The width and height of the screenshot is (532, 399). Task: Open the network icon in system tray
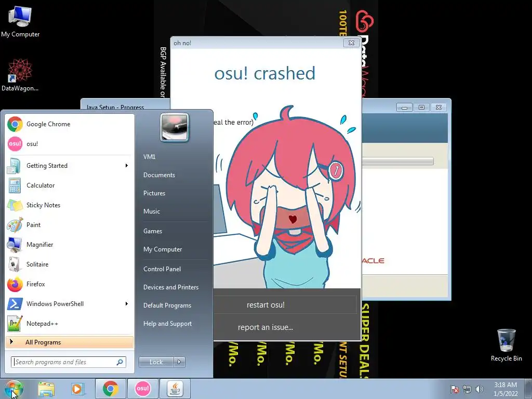tap(467, 389)
